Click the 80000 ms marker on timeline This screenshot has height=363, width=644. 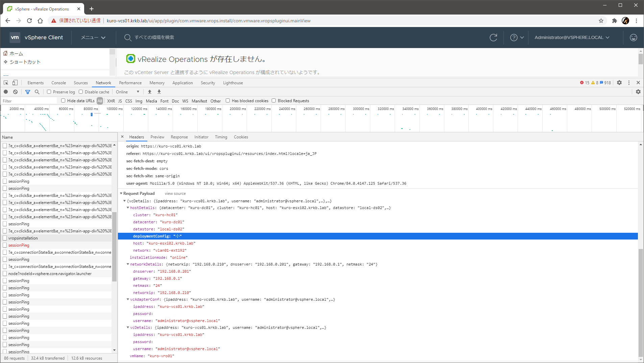[91, 109]
